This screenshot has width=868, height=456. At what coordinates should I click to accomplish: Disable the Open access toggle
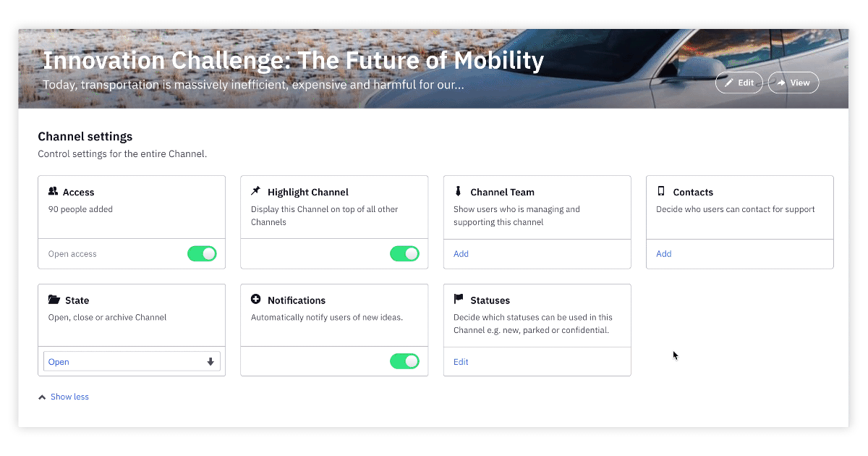click(202, 254)
